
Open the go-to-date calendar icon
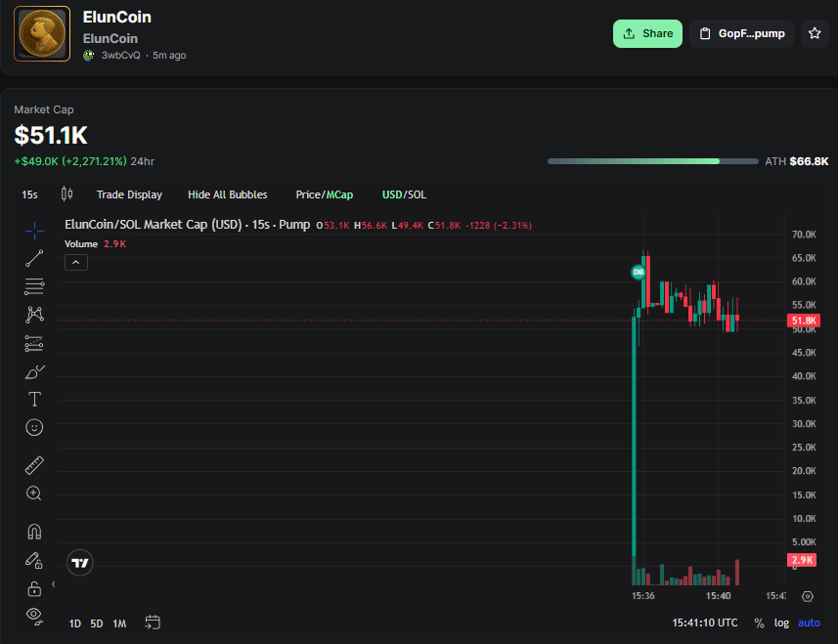point(153,623)
